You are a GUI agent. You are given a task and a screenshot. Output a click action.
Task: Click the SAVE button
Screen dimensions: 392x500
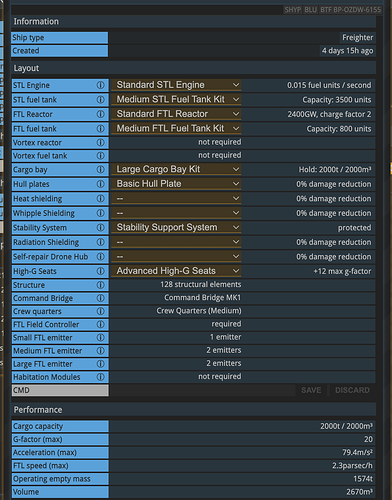point(311,390)
